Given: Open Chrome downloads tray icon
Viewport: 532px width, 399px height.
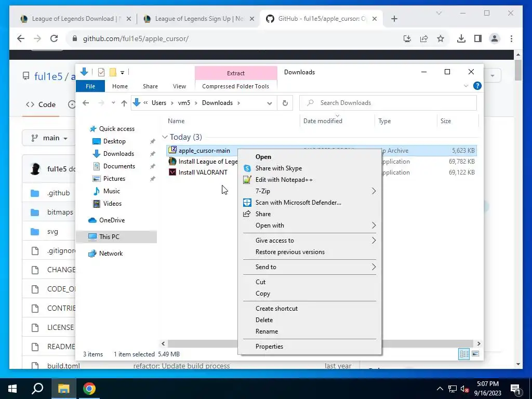Looking at the screenshot, I should [x=461, y=38].
